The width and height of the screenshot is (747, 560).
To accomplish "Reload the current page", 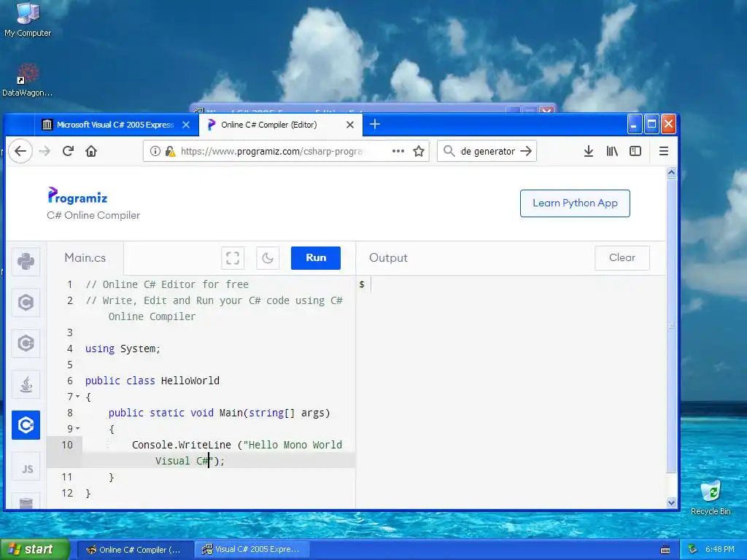I will click(x=68, y=151).
